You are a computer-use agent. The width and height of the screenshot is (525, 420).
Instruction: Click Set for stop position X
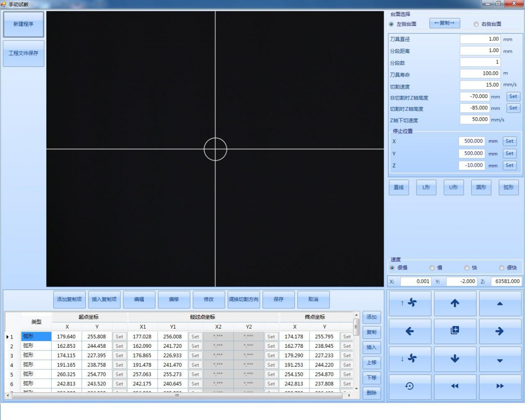[x=510, y=141]
